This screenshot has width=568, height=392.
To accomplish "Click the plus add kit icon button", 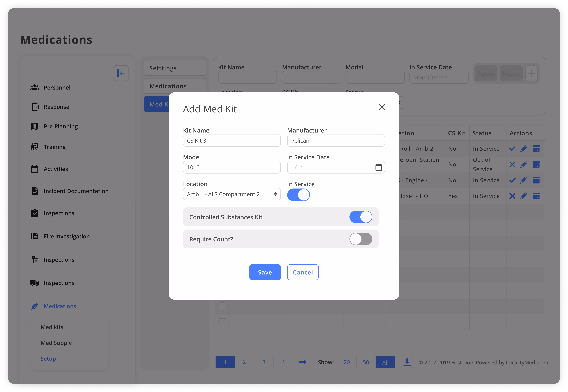I will point(531,73).
